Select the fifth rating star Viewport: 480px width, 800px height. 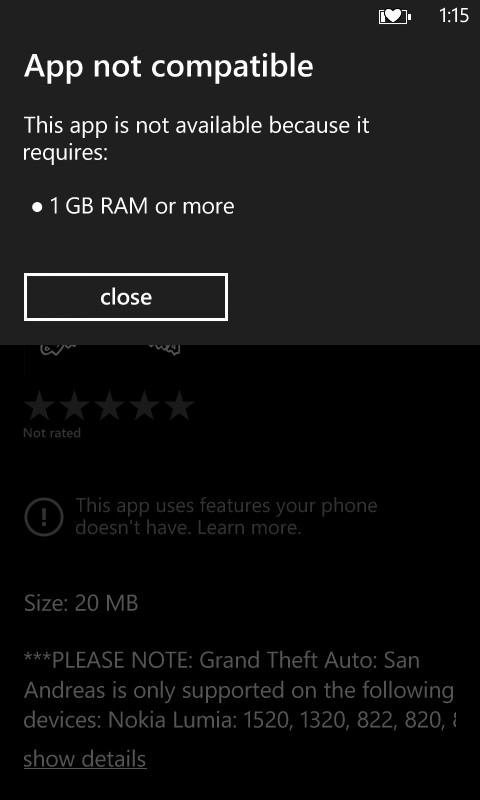(179, 408)
